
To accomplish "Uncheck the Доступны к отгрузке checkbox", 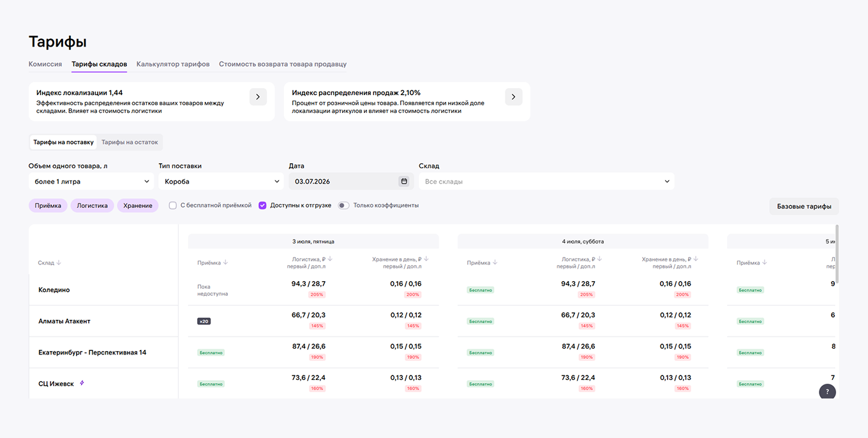I will tap(262, 205).
